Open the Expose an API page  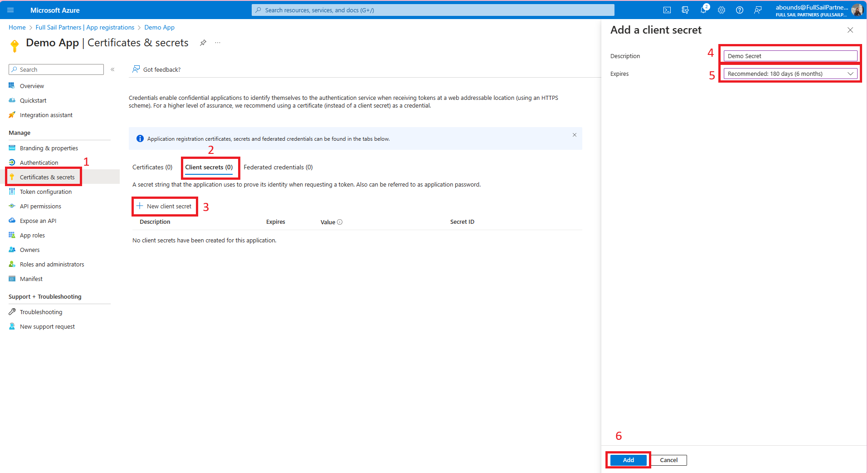pyautogui.click(x=38, y=220)
